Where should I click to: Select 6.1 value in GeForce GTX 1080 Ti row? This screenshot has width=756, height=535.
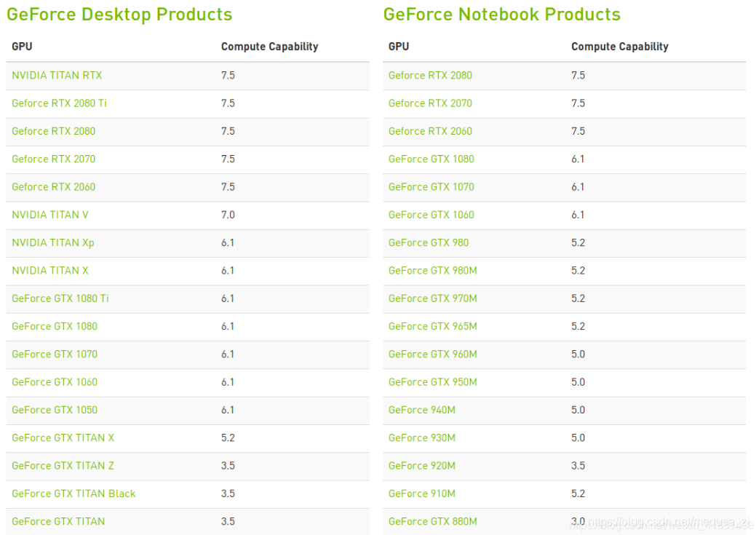tap(228, 298)
